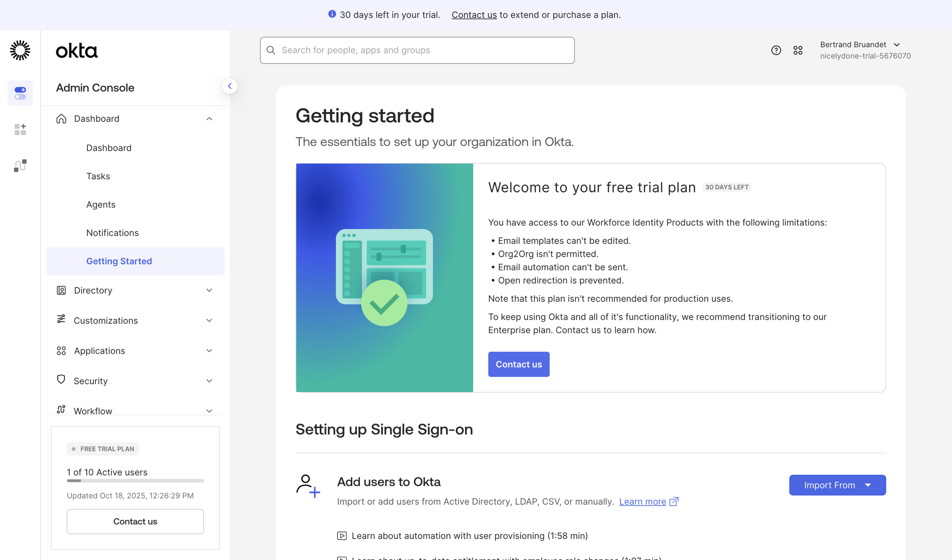Click the blue Contact us button in welcome card
952x560 pixels.
(518, 364)
